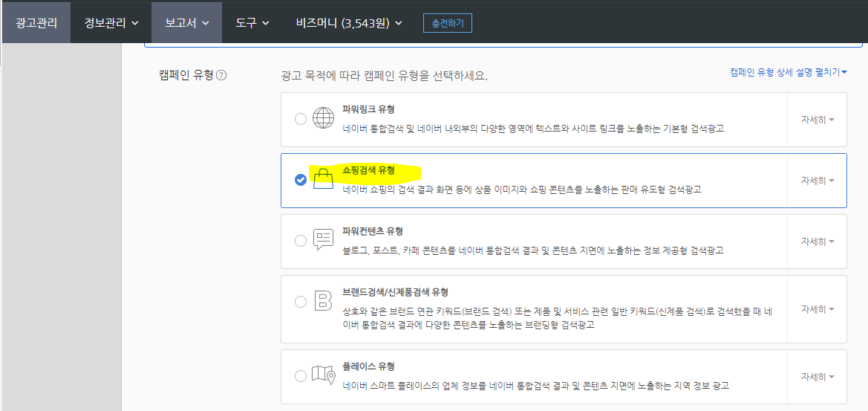The image size is (868, 411).
Task: Expand 자세히 for 플레이스 유형
Action: point(817,376)
